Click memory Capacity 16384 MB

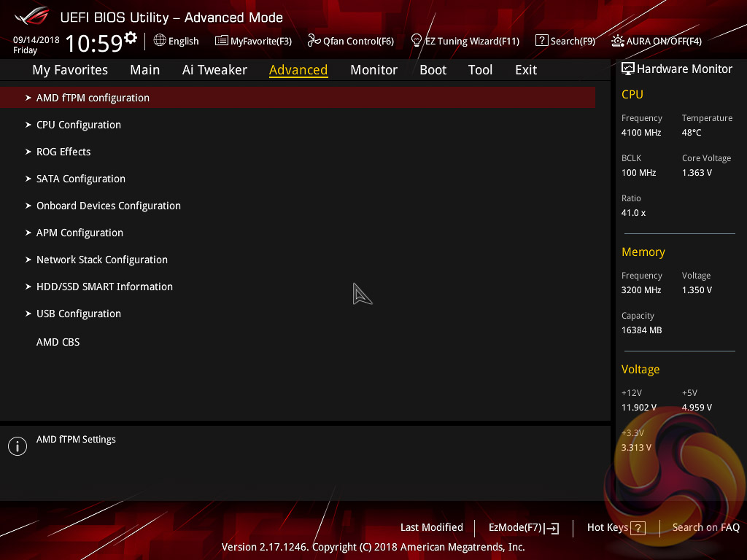[642, 330]
